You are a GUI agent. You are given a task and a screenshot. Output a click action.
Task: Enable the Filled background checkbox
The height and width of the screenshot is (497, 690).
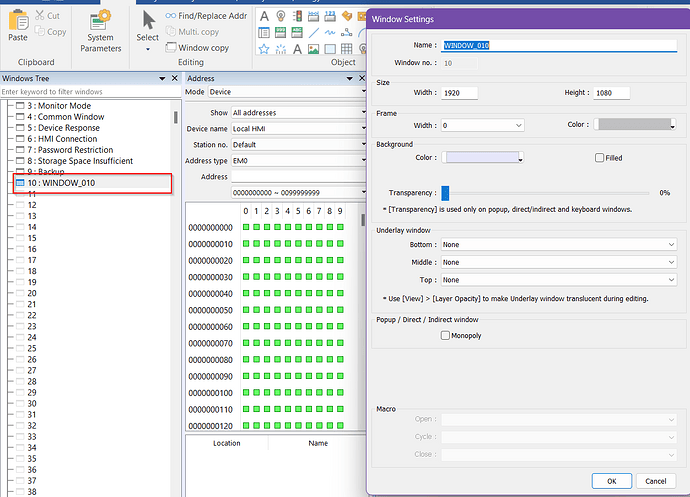tap(599, 158)
